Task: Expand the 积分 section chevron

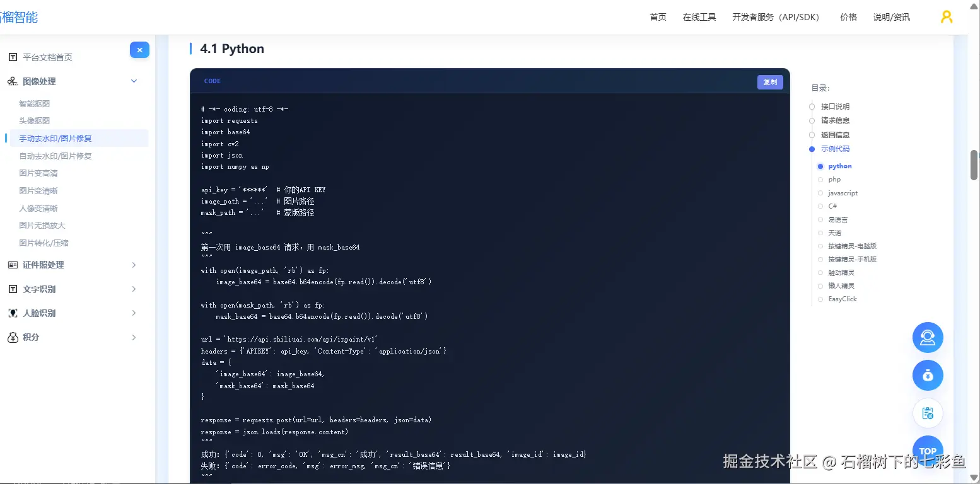Action: (x=134, y=337)
